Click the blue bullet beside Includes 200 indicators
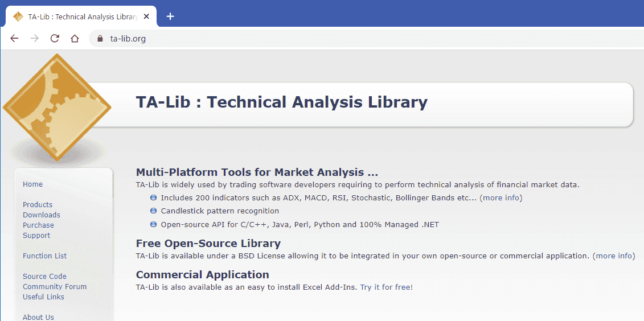 click(154, 197)
